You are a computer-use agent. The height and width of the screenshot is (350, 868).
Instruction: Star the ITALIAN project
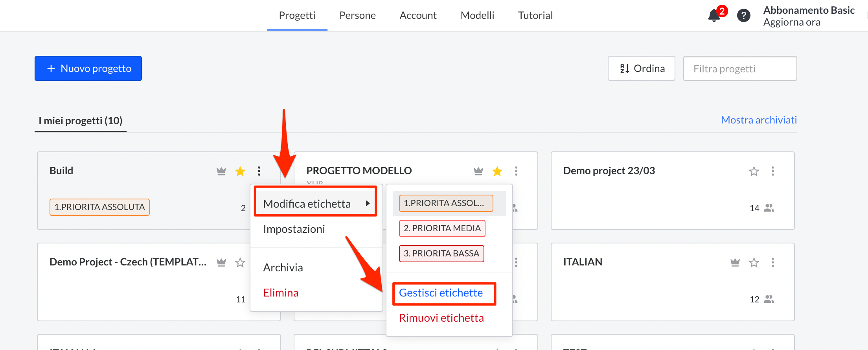tap(754, 262)
